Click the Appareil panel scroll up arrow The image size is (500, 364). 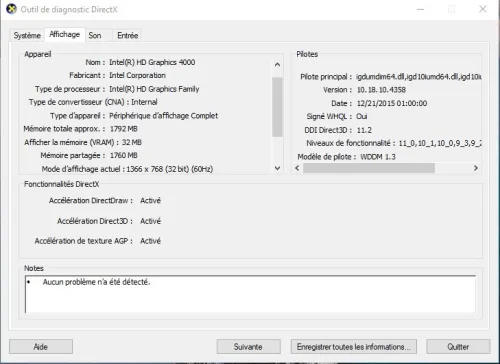click(277, 65)
